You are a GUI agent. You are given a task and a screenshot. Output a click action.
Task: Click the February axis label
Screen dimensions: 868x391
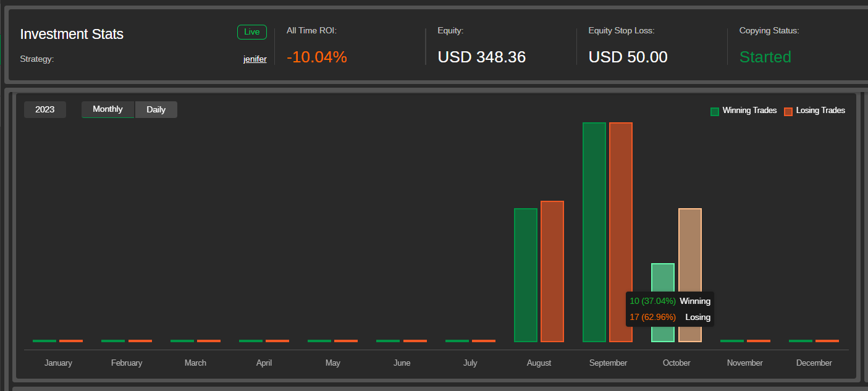(x=127, y=363)
